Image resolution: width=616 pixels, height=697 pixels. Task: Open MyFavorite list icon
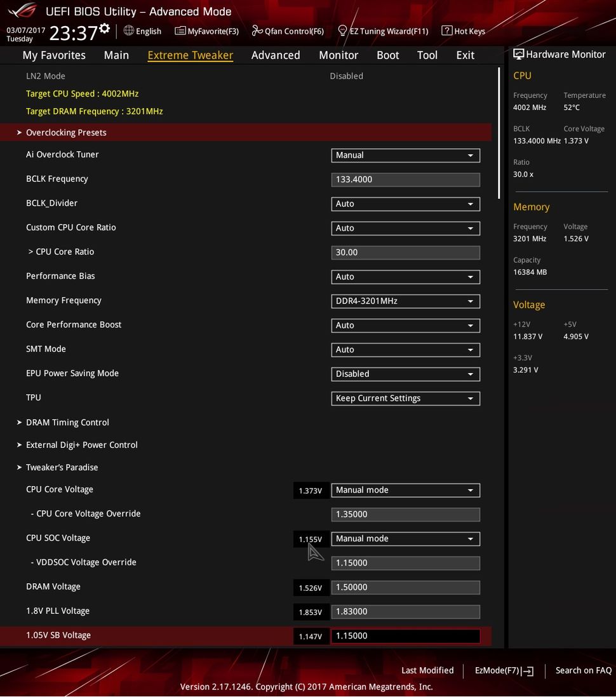click(180, 30)
